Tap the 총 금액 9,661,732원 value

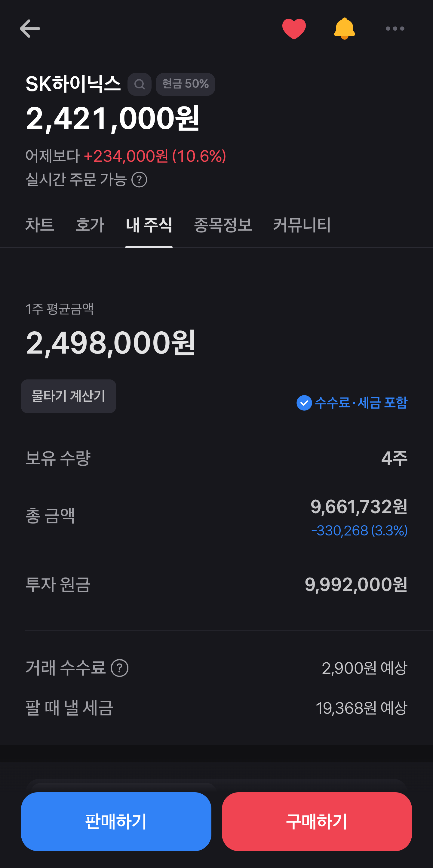[x=358, y=506]
